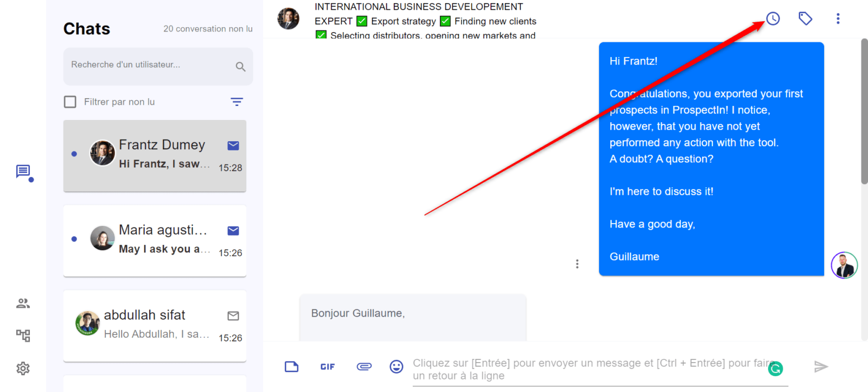Image resolution: width=868 pixels, height=392 pixels.
Task: Click the 'Chats' heading
Action: coord(87,29)
